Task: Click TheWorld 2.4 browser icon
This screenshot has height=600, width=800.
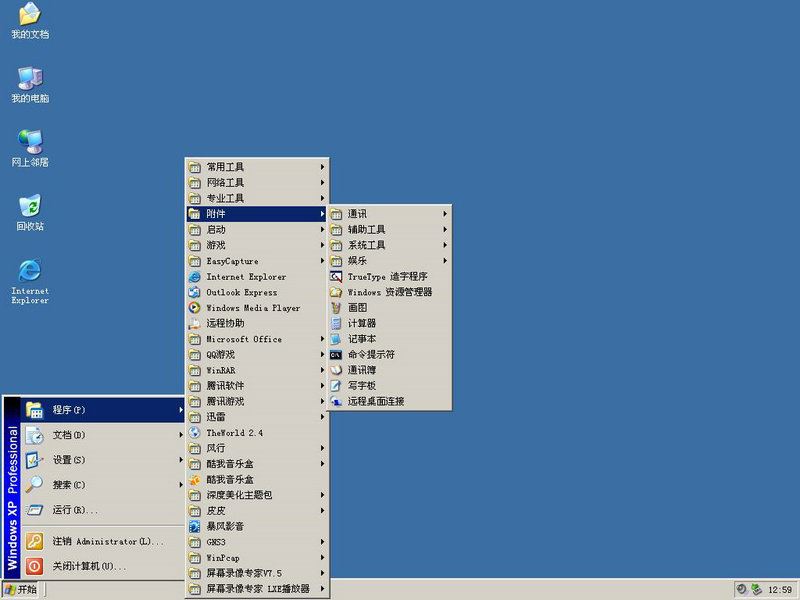Action: [x=194, y=433]
